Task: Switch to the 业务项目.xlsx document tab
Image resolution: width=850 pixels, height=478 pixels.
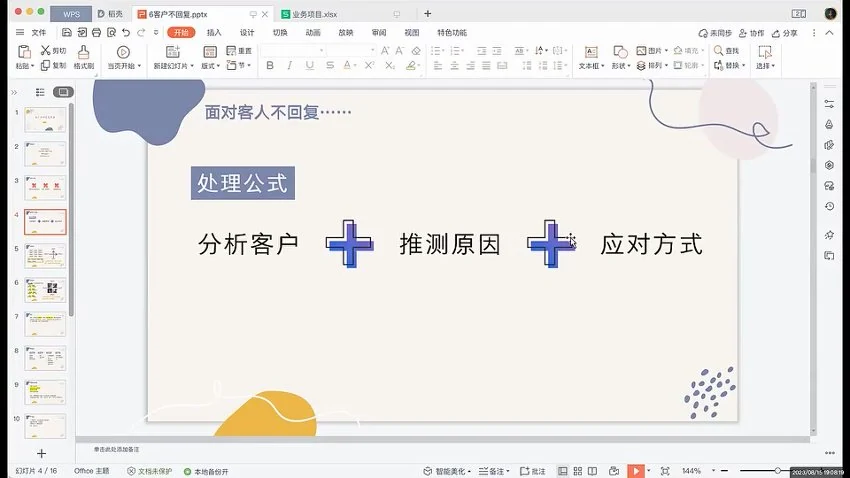Action: click(x=315, y=14)
